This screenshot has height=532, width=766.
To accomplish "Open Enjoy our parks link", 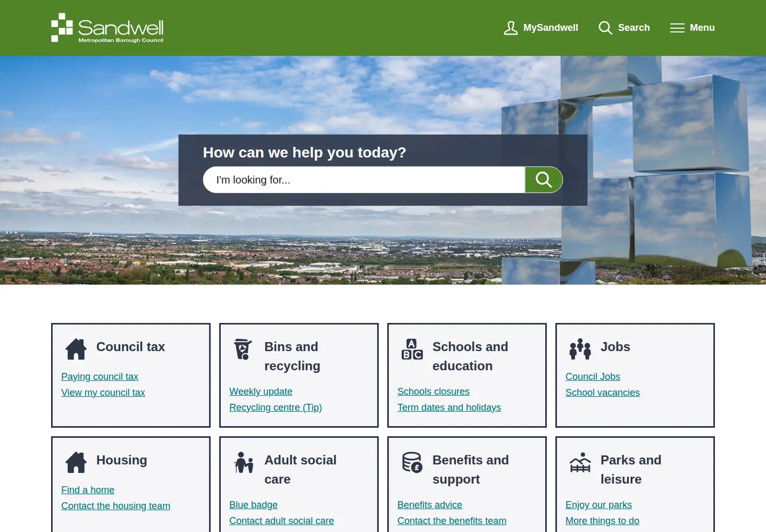I will [x=598, y=505].
